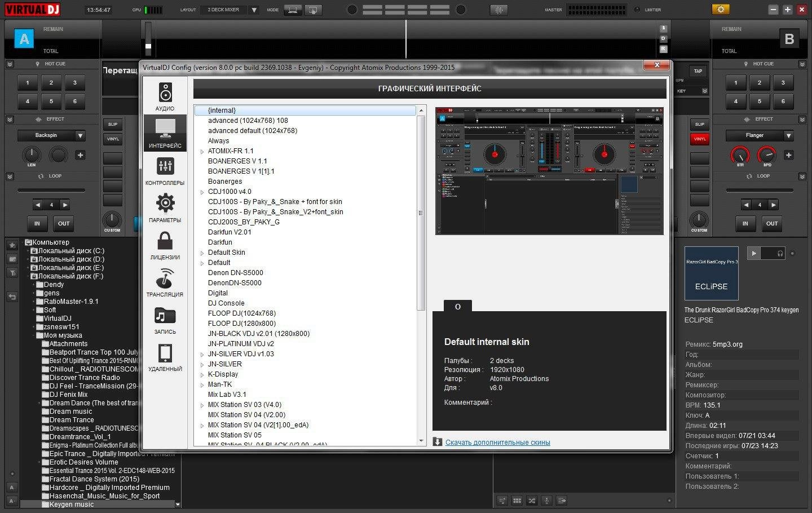Add effect slot with plus on deck A
This screenshot has width=812, height=513.
point(80,155)
